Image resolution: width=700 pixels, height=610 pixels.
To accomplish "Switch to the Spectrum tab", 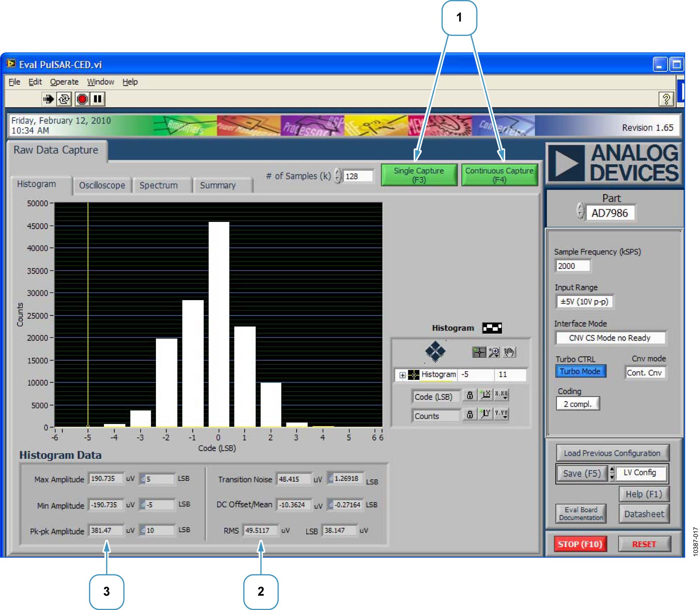I will [x=159, y=185].
